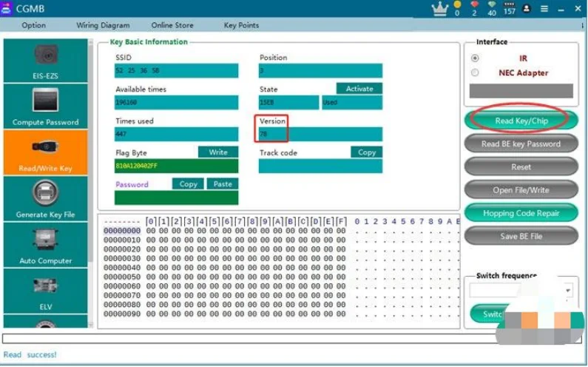Click the green gem counter showing 40
This screenshot has height=367, width=588.
[492, 8]
